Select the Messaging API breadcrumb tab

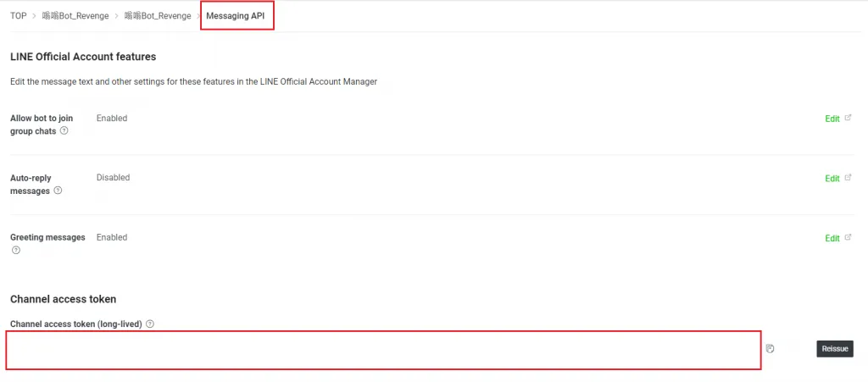pyautogui.click(x=236, y=15)
